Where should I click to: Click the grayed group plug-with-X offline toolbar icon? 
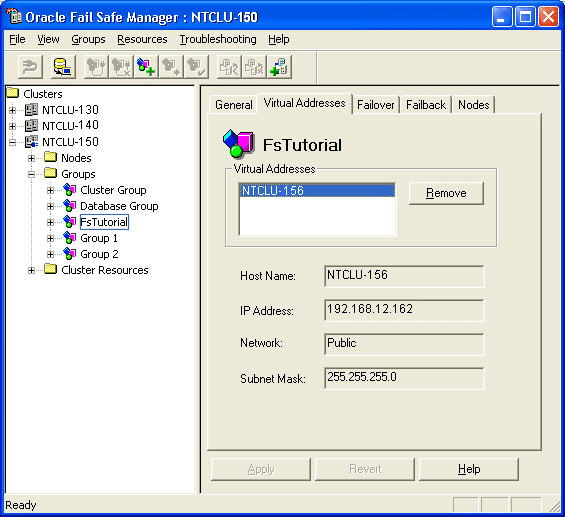[x=121, y=67]
